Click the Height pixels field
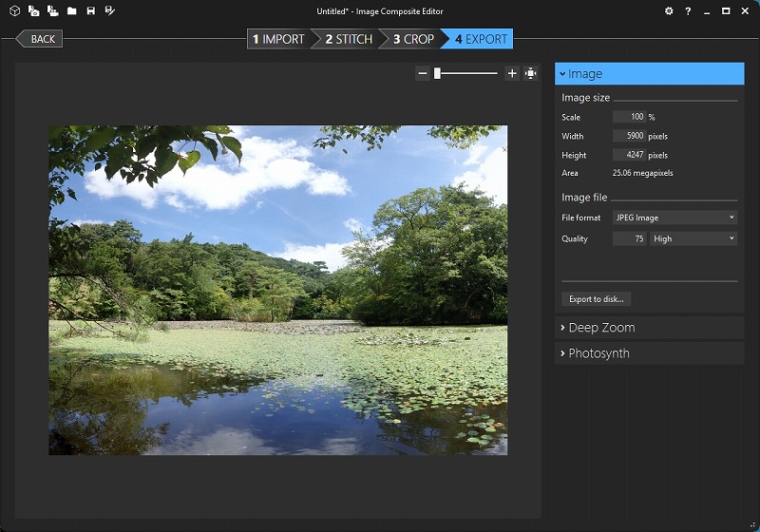 (629, 155)
